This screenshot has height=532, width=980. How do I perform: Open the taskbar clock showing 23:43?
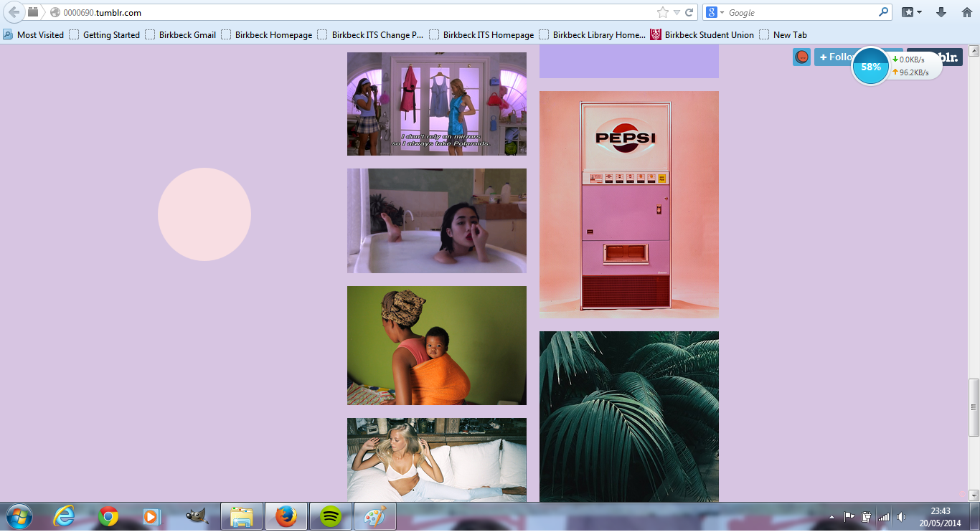[x=940, y=517]
